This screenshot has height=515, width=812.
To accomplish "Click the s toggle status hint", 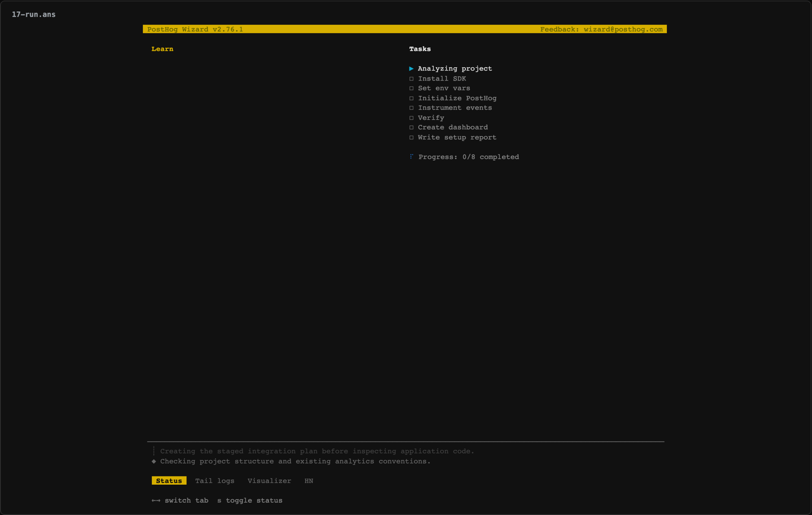I will click(x=250, y=500).
